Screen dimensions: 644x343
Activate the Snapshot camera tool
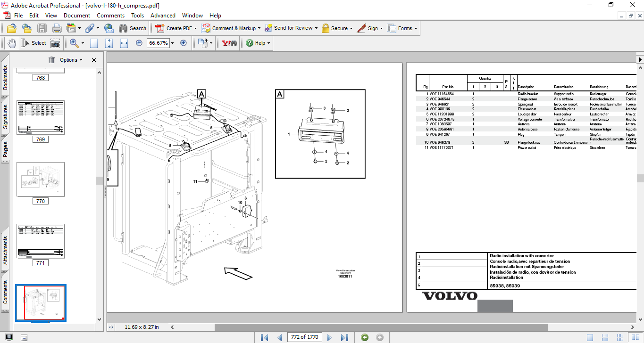click(x=55, y=43)
